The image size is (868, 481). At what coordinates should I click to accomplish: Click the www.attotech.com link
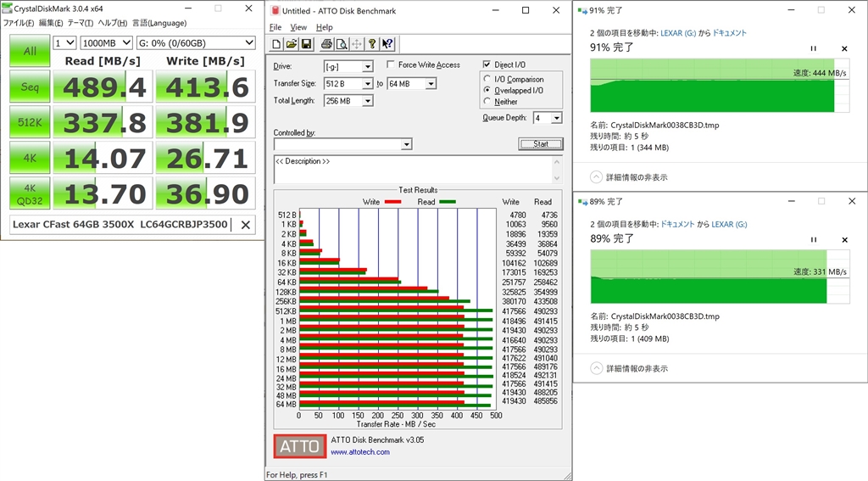[360, 452]
